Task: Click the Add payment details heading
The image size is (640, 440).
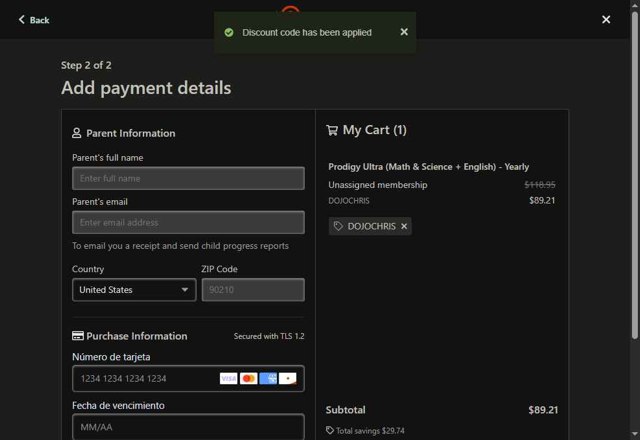Action: click(146, 88)
